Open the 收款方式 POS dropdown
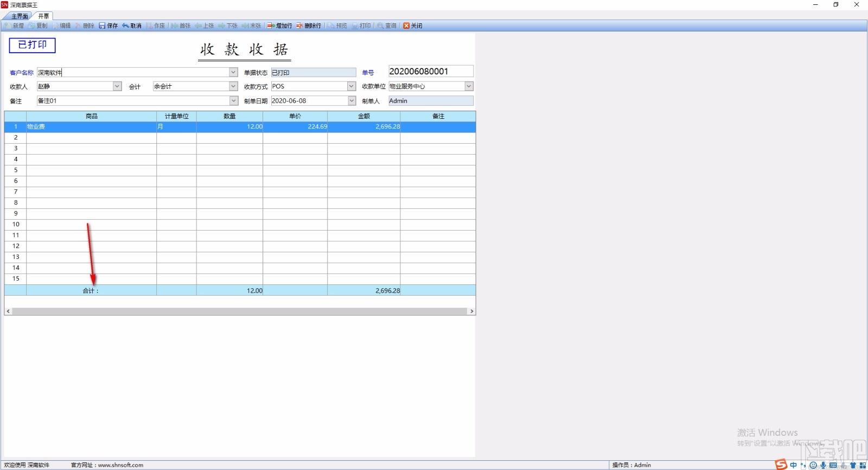This screenshot has width=868, height=470. 352,86
